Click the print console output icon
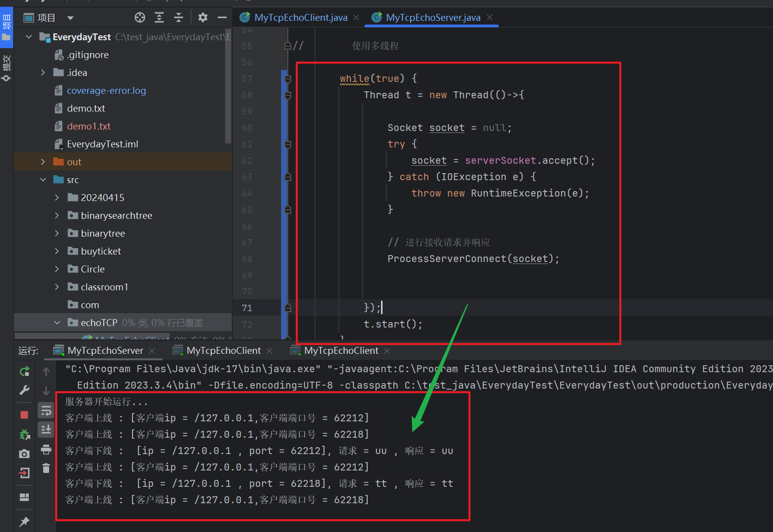The image size is (773, 532). click(46, 450)
